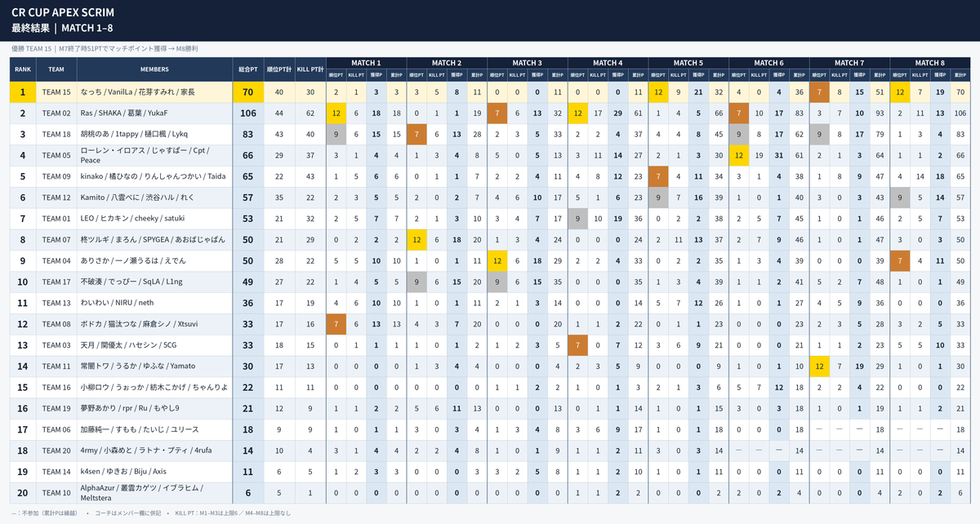This screenshot has width=980, height=524.
Task: Click the TEAM 14 name cell
Action: 56,473
